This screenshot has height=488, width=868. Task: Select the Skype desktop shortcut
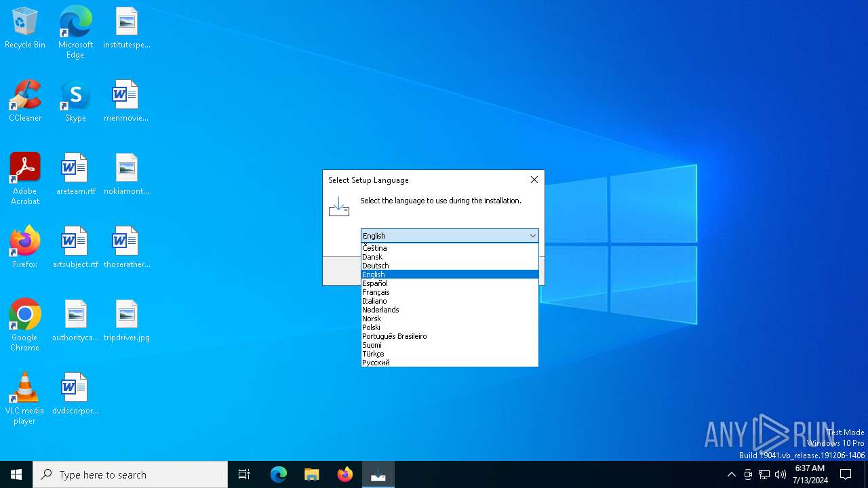[x=75, y=102]
